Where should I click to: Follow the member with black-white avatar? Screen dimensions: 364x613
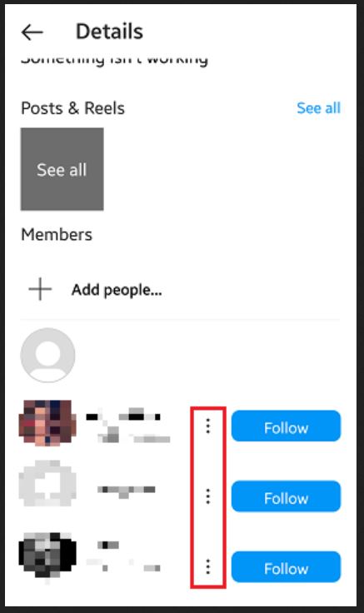[287, 566]
